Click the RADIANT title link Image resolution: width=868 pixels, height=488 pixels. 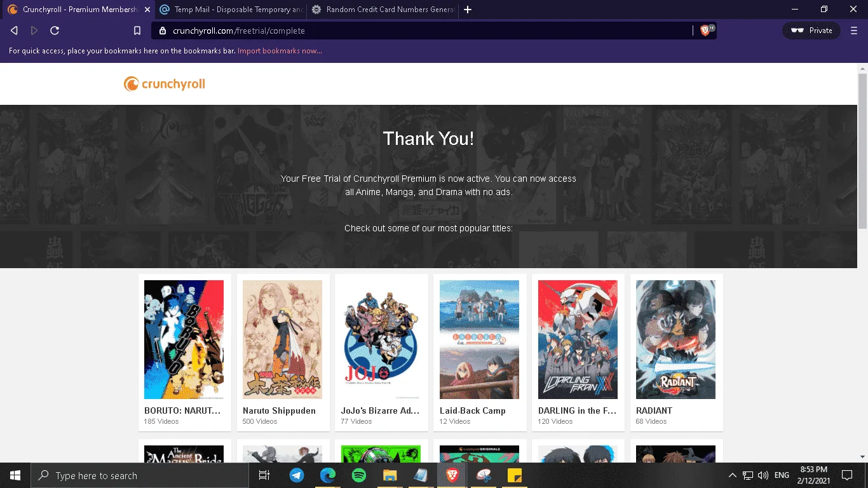[654, 410]
